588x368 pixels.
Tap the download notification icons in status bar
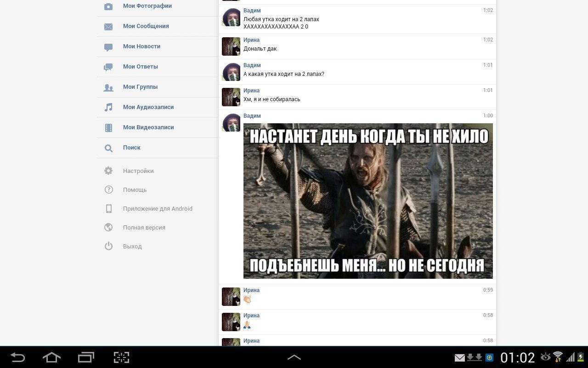click(x=475, y=358)
